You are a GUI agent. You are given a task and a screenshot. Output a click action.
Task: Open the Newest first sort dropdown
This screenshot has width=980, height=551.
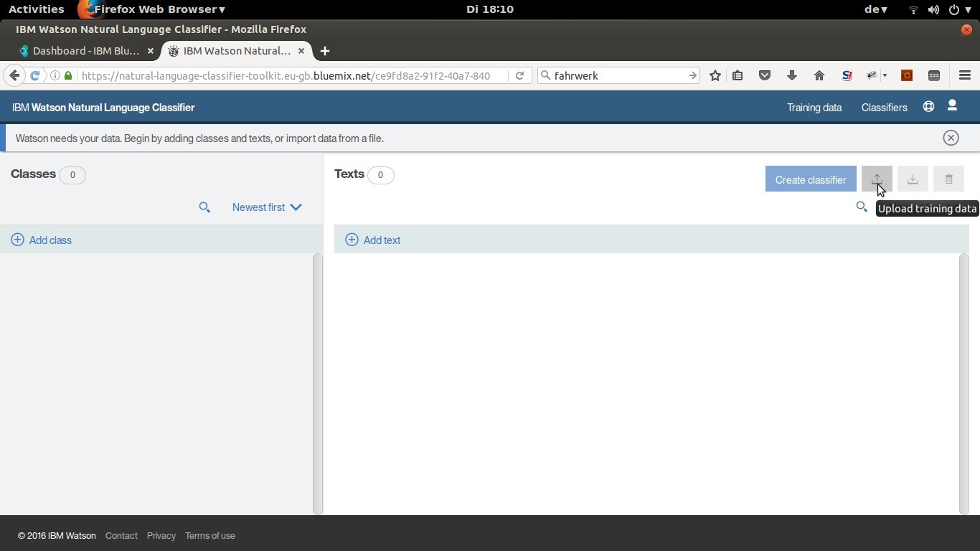point(267,207)
